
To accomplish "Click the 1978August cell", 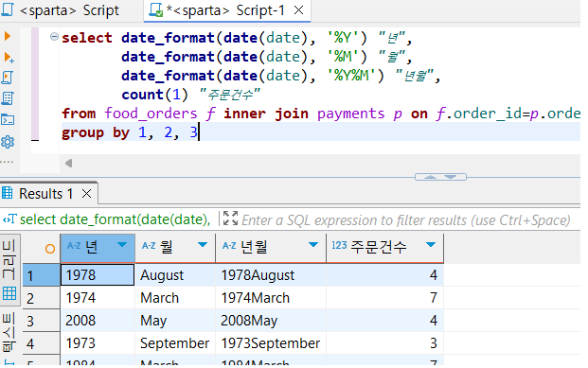I will coord(271,275).
